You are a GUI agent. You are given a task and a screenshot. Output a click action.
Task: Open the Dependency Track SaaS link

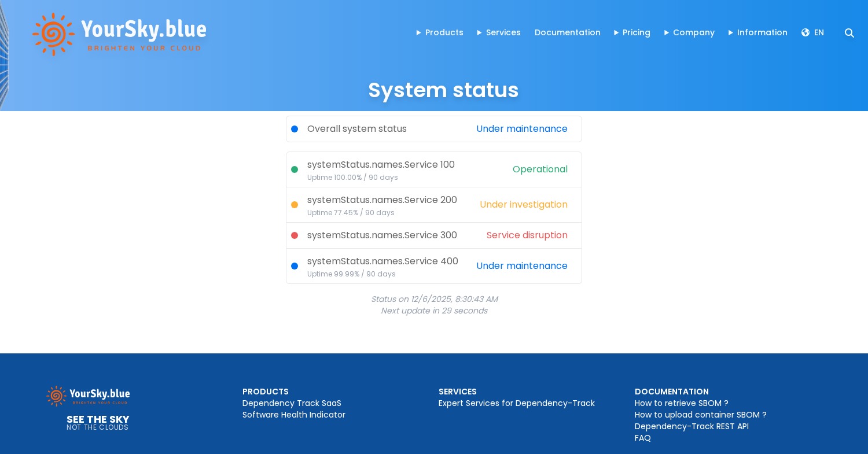tap(292, 403)
